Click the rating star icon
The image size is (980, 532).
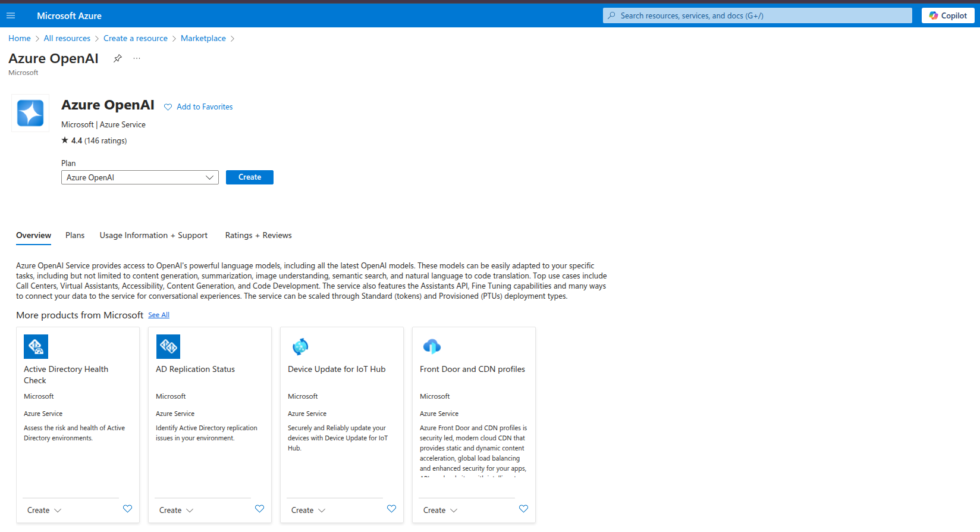[x=65, y=140]
